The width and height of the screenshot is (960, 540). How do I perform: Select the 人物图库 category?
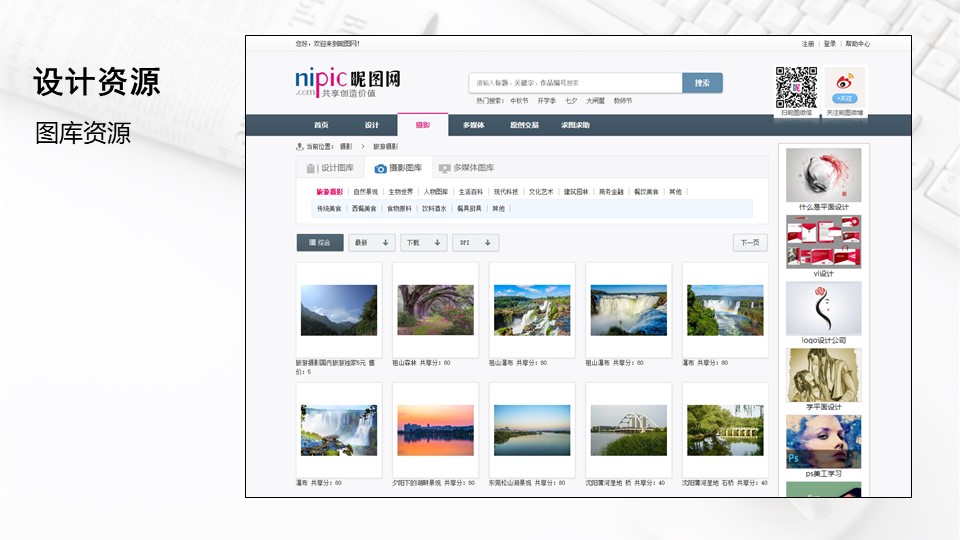[435, 192]
